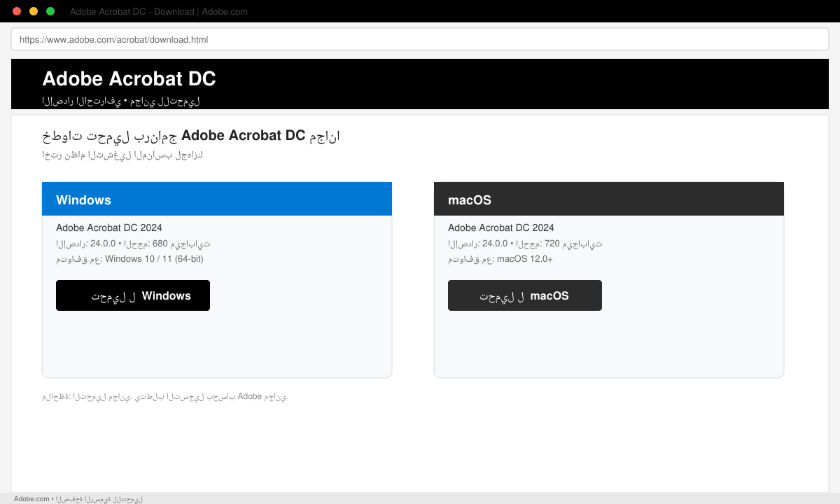Click the footnote mentioning Adobe account

(165, 397)
